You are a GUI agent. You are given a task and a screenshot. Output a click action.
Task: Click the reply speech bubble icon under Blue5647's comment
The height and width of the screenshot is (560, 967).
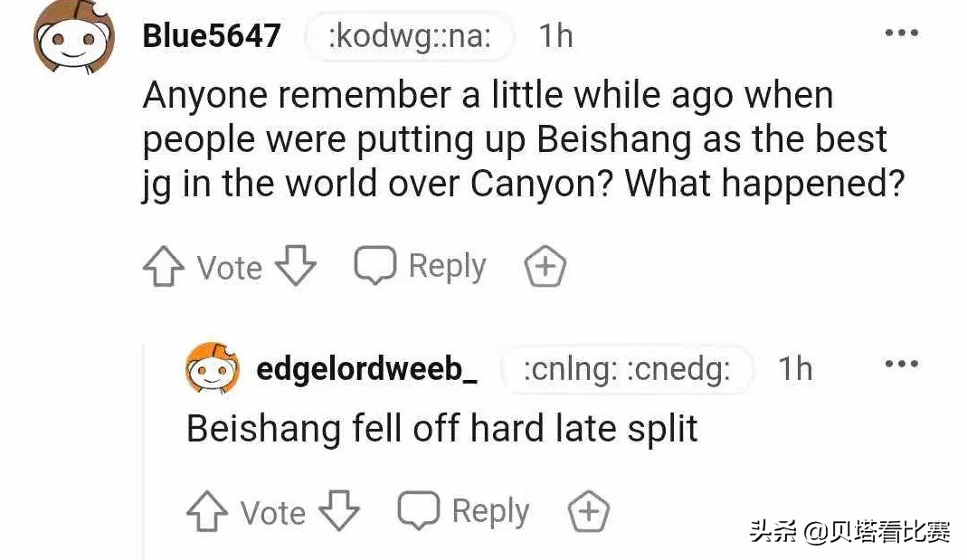374,265
